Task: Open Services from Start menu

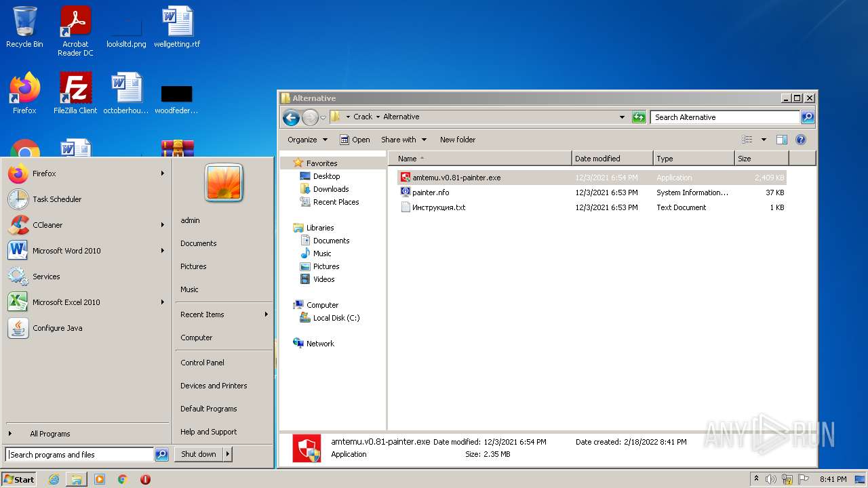Action: (x=85, y=277)
